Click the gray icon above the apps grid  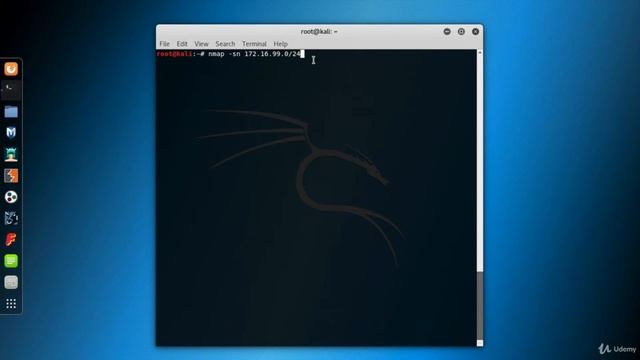[11, 282]
